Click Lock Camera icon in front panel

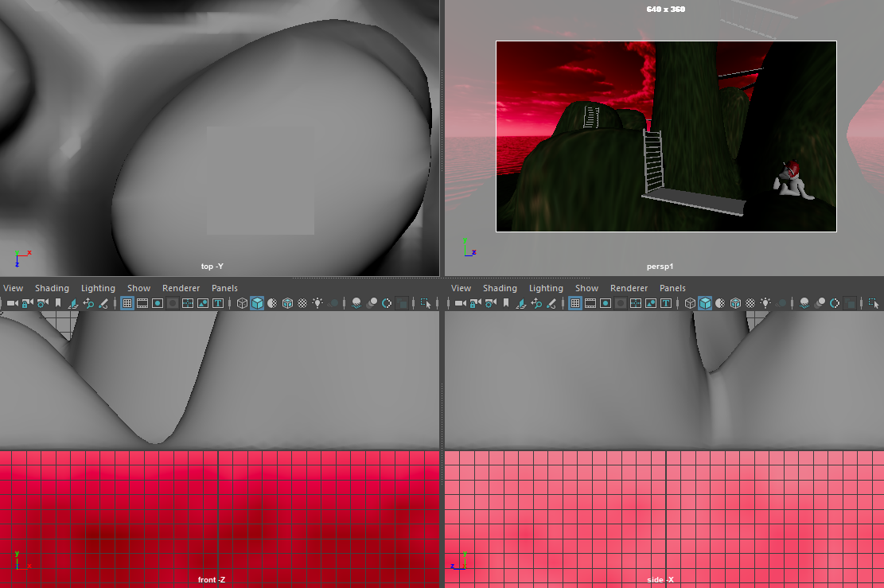pyautogui.click(x=28, y=303)
